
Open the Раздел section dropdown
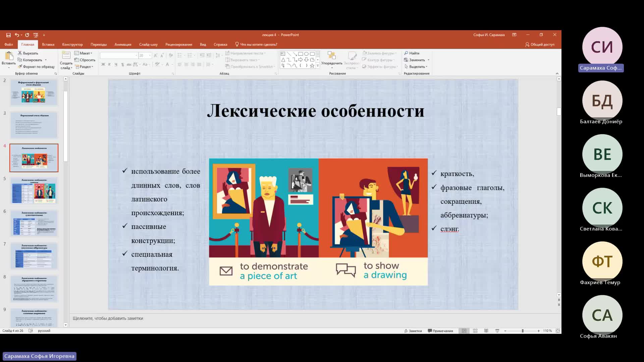pyautogui.click(x=84, y=67)
